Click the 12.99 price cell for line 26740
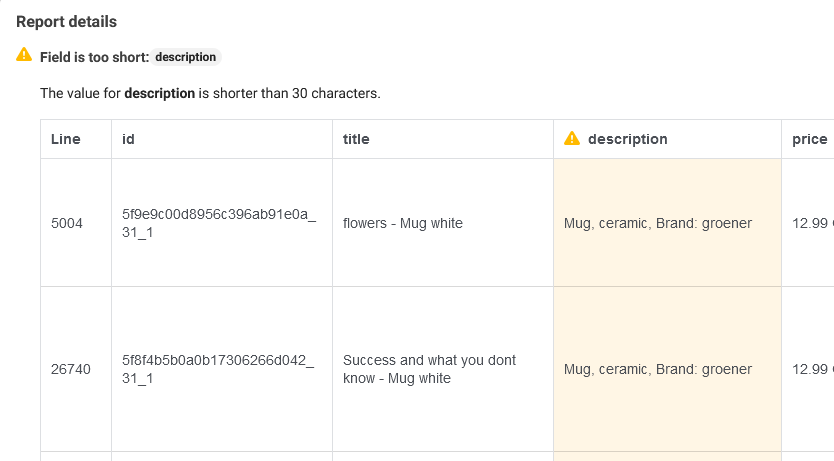Screen dimensions: 834x461 [812, 369]
